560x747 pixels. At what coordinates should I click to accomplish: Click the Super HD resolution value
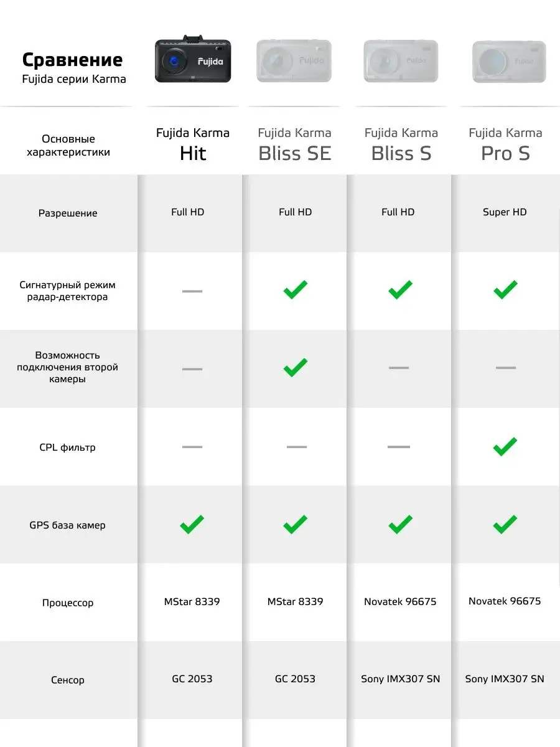[505, 212]
